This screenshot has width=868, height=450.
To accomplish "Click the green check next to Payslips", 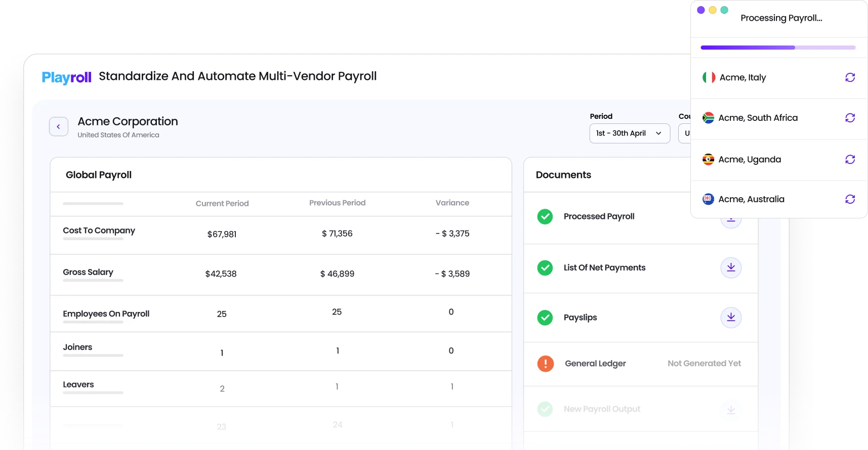I will point(545,318).
